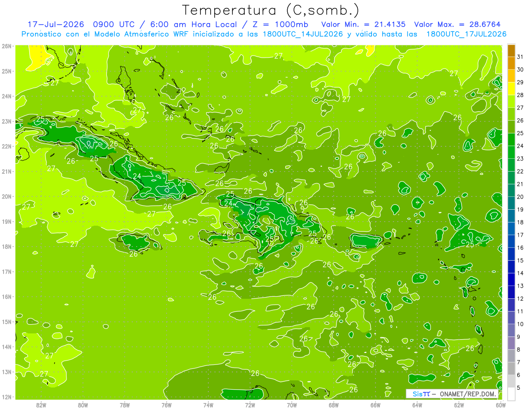Screen dimensions: 532x411
Task: Click the 24N latitude axis label
Action: [x=7, y=96]
